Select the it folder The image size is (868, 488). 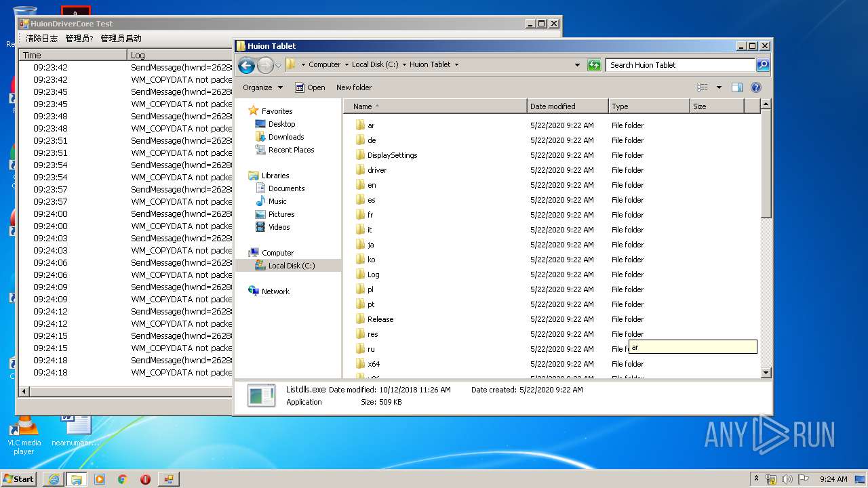coord(370,230)
